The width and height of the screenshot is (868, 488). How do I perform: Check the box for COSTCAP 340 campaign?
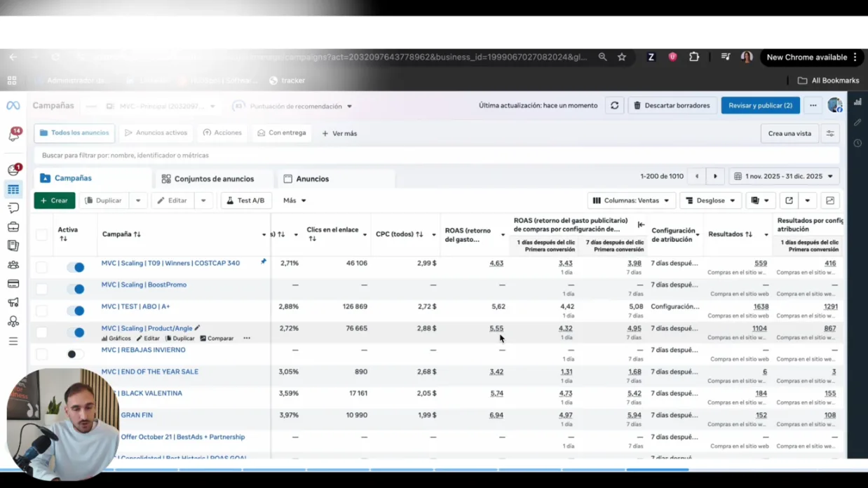tap(42, 267)
